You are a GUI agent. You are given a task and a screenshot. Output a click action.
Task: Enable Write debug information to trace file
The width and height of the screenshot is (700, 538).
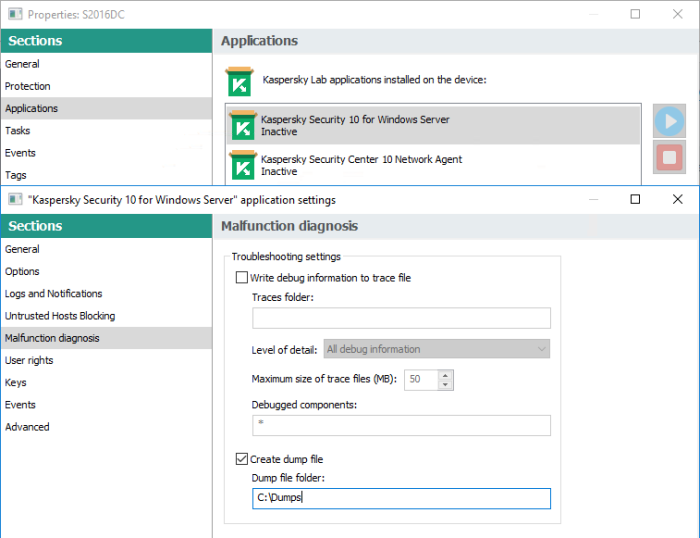click(x=241, y=278)
